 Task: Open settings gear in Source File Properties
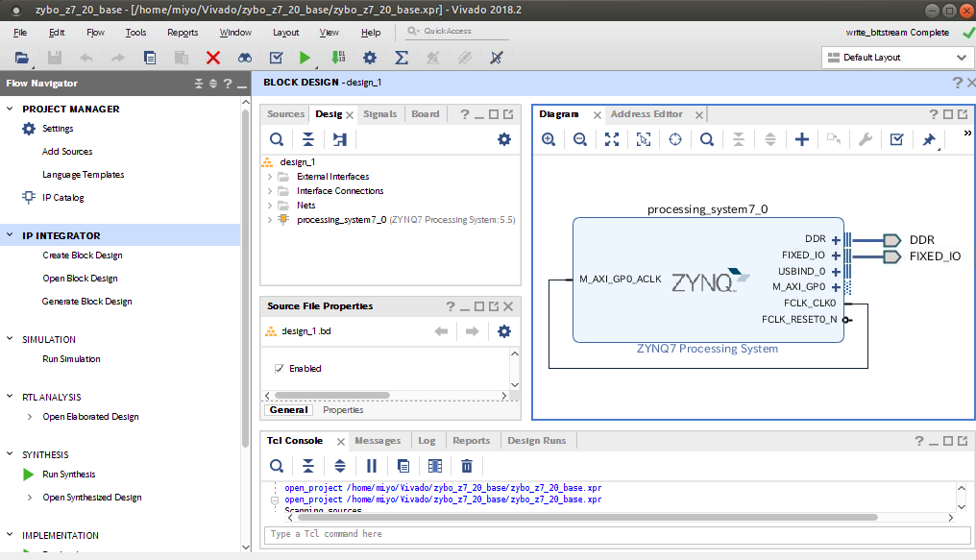[x=504, y=331]
